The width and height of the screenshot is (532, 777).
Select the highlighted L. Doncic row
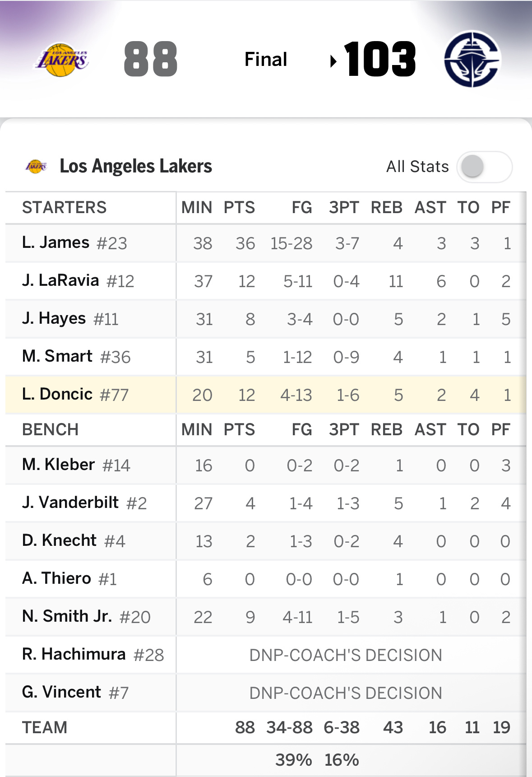click(266, 395)
